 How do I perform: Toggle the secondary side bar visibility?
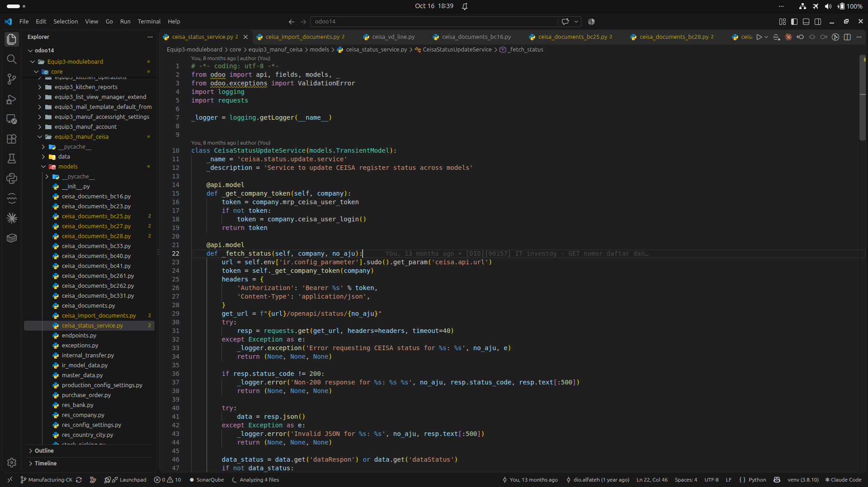point(818,21)
